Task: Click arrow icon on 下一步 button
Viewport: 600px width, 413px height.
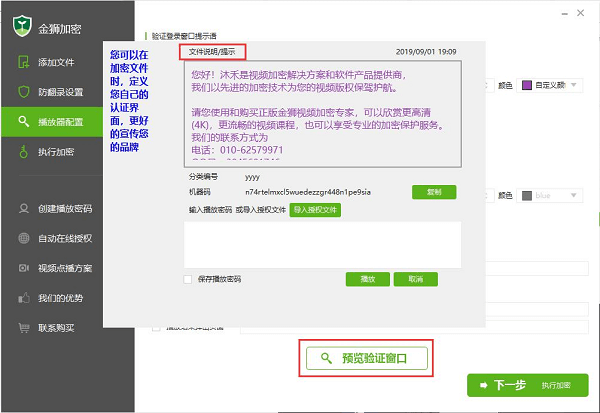Action: [x=484, y=385]
